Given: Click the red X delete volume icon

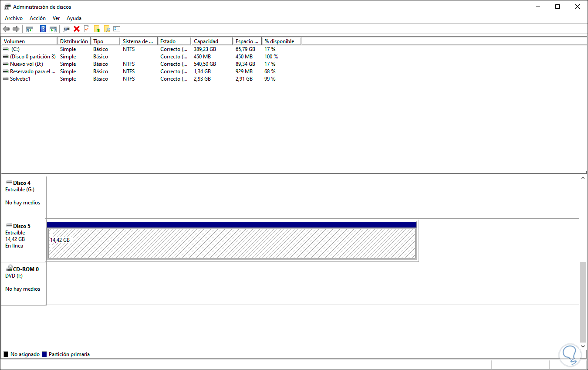Looking at the screenshot, I should (x=76, y=29).
